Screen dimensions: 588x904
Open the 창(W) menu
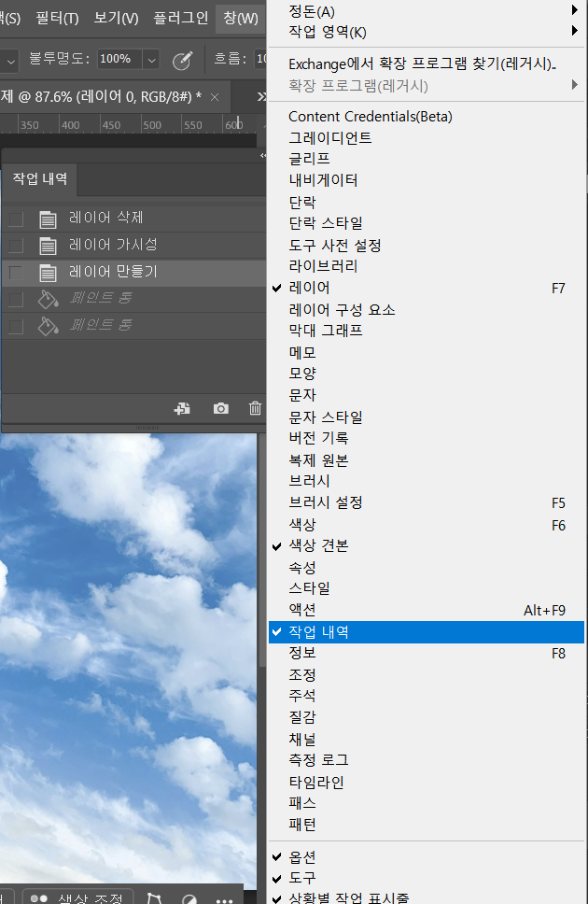[x=241, y=18]
